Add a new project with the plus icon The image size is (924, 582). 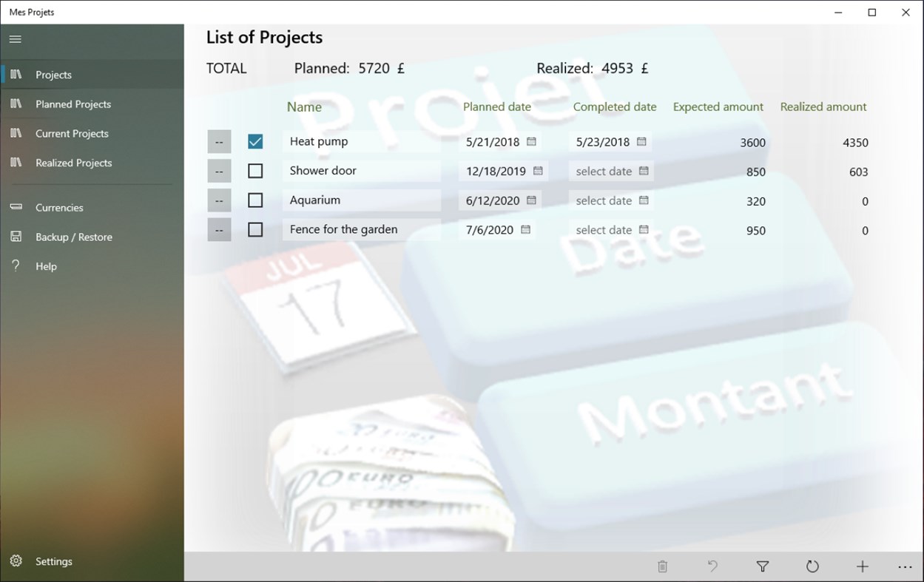point(863,566)
